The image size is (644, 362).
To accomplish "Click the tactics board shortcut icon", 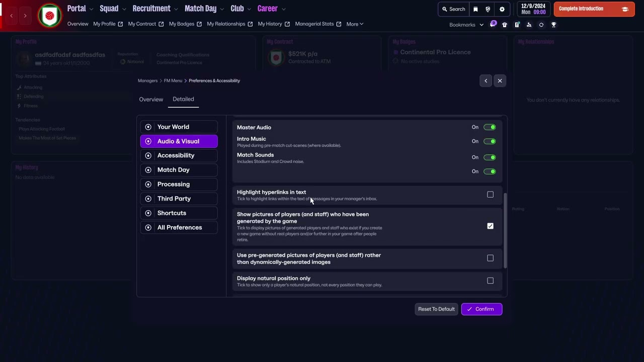I will coord(517,25).
